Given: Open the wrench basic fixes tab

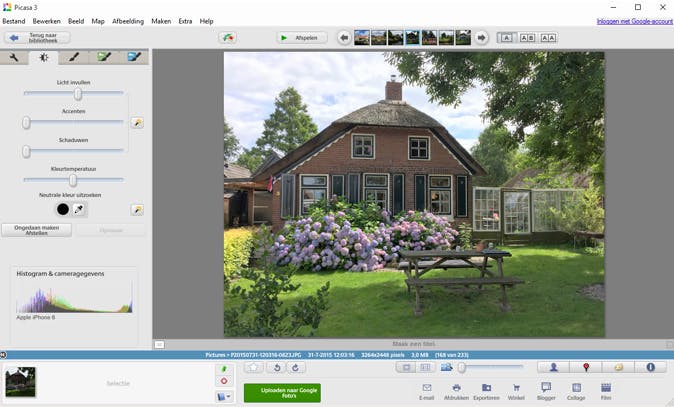Looking at the screenshot, I should coord(14,57).
